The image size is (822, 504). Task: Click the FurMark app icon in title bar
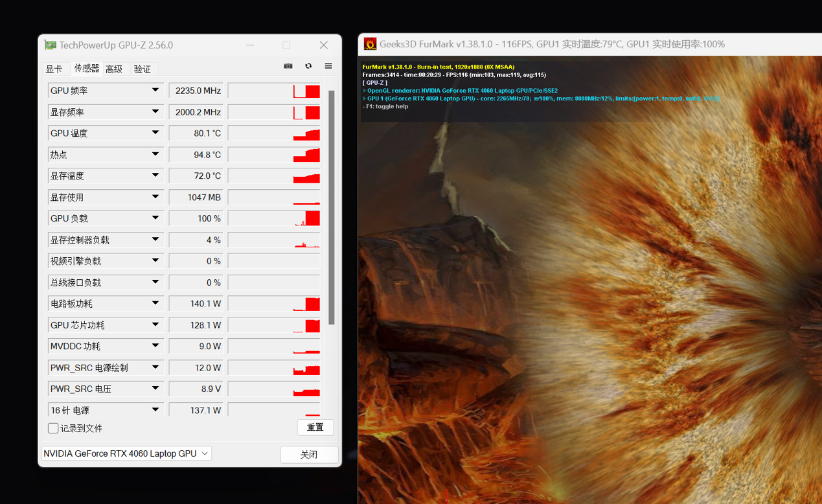pos(370,44)
